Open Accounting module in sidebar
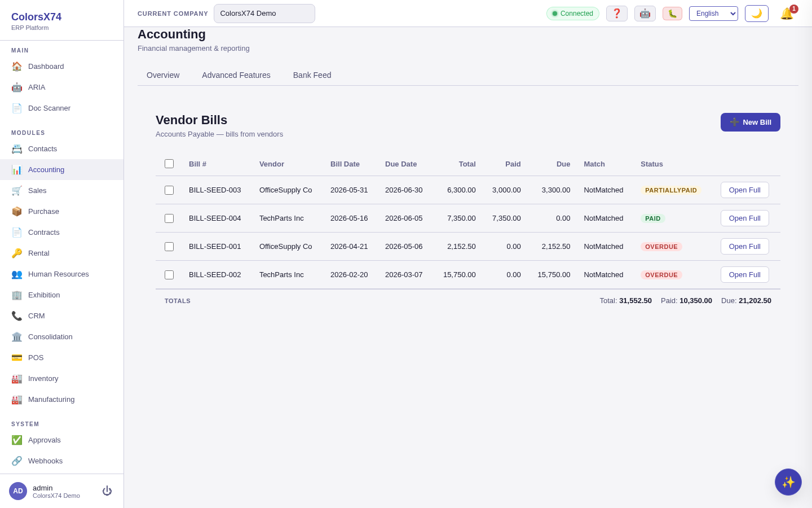This screenshot has height=508, width=812. [x=61, y=169]
